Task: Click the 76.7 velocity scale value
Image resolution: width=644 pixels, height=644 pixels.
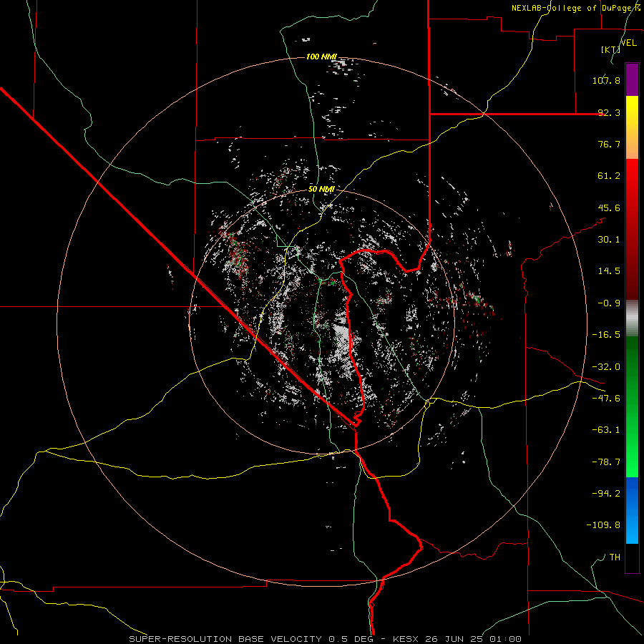Action: (609, 144)
